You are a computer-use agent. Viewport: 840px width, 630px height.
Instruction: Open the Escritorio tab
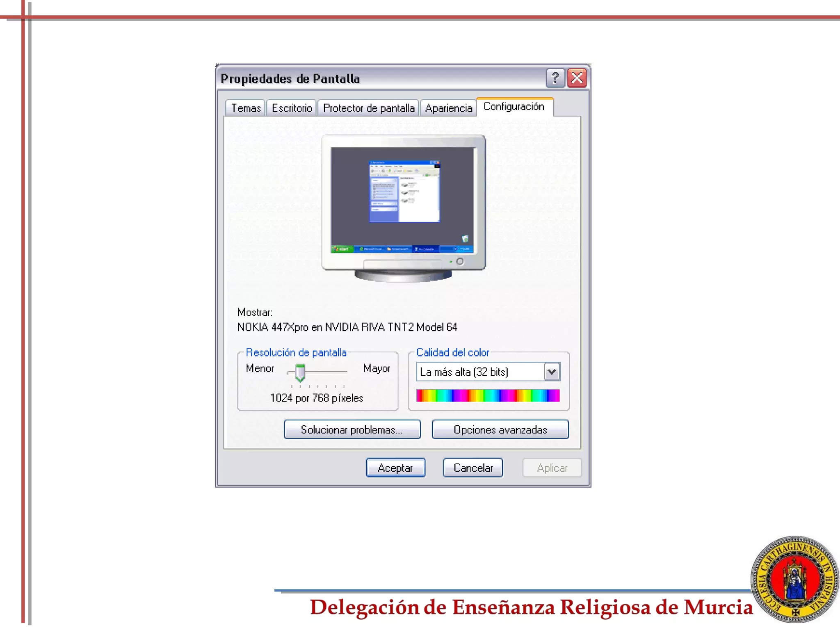tap(292, 108)
